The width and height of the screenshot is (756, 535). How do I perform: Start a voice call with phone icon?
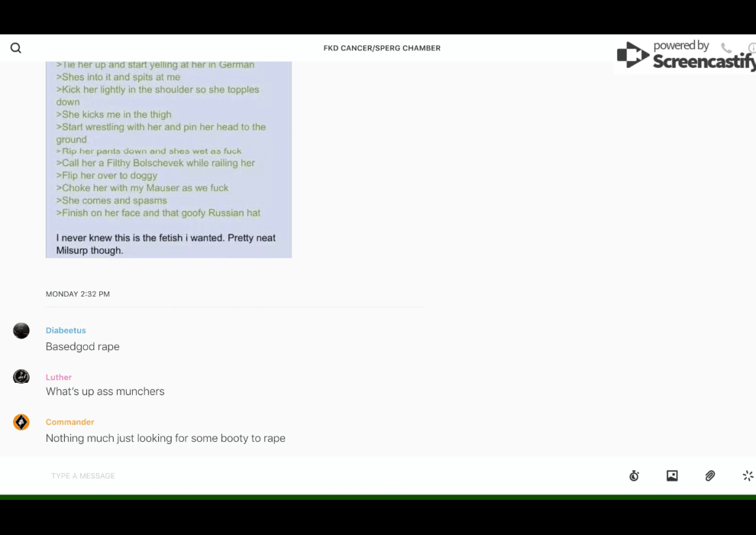(x=726, y=47)
